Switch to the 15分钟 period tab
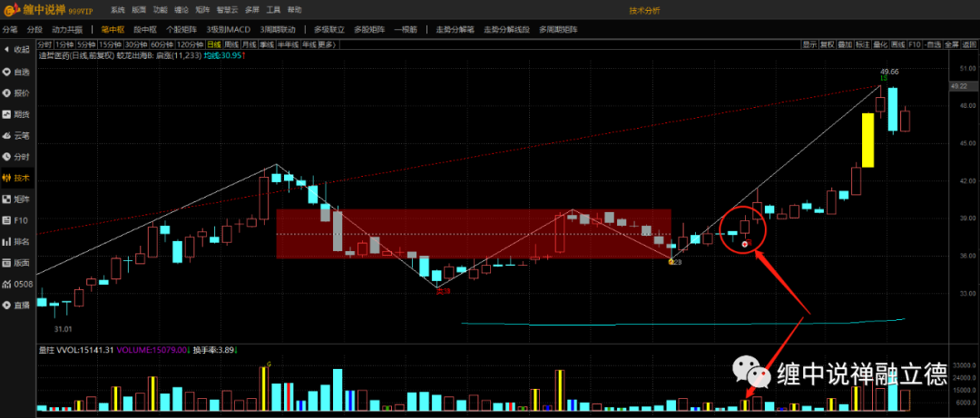Viewport: 980px width, 418px height. [x=110, y=44]
